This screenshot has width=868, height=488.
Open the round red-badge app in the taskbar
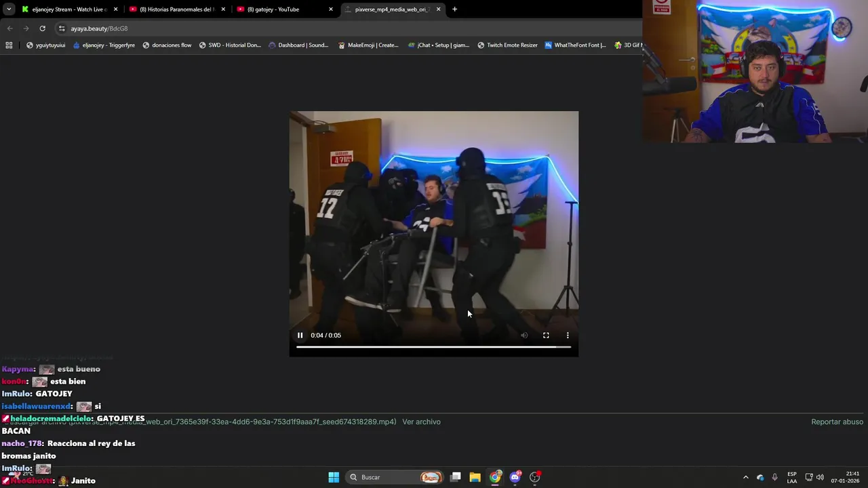click(x=535, y=477)
